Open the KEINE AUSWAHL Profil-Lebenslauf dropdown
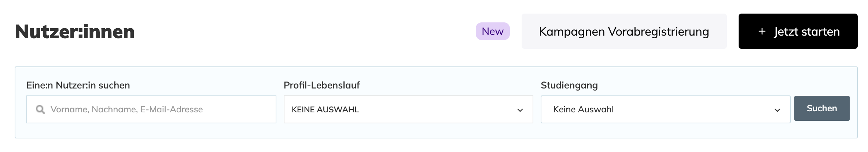The image size is (868, 152). tap(408, 109)
